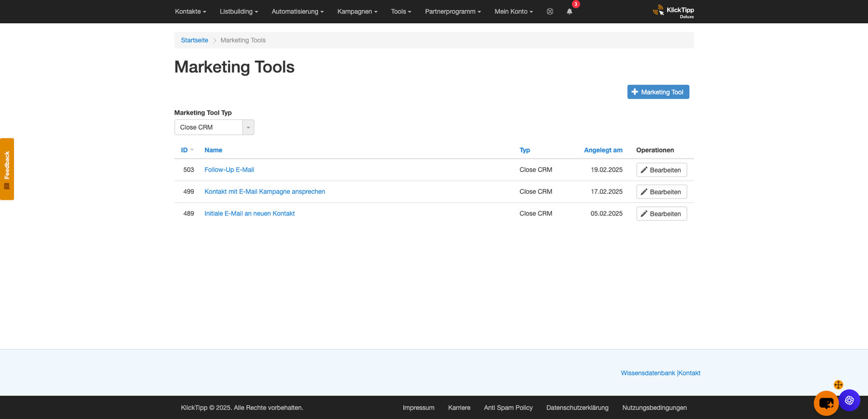The width and height of the screenshot is (868, 419).
Task: Click the purple round widget icon
Action: [850, 401]
